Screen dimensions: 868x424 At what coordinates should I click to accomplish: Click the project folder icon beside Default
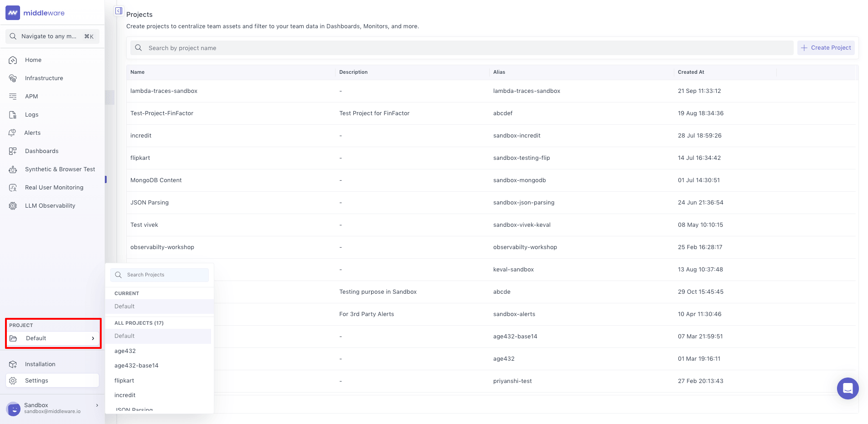click(13, 338)
